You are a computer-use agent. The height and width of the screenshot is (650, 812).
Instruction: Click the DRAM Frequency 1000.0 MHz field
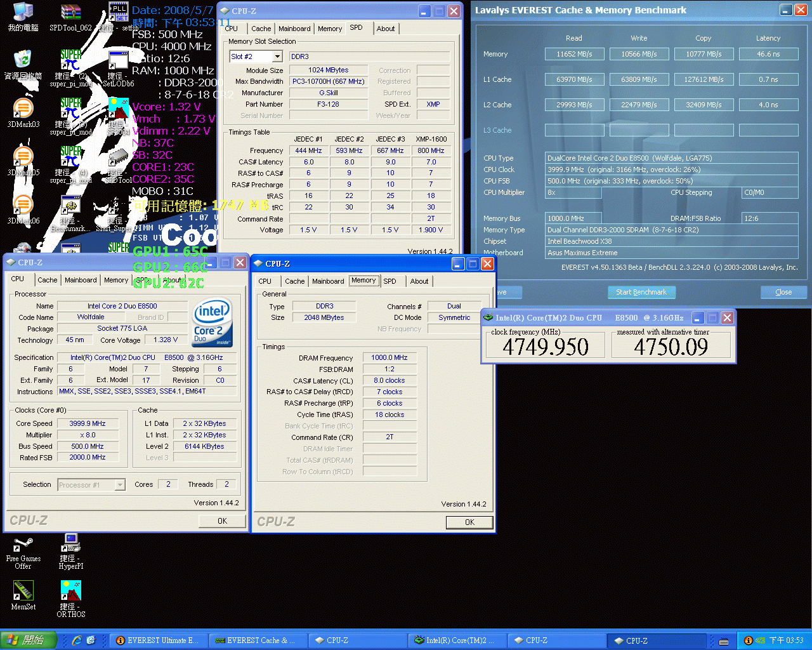tap(390, 357)
